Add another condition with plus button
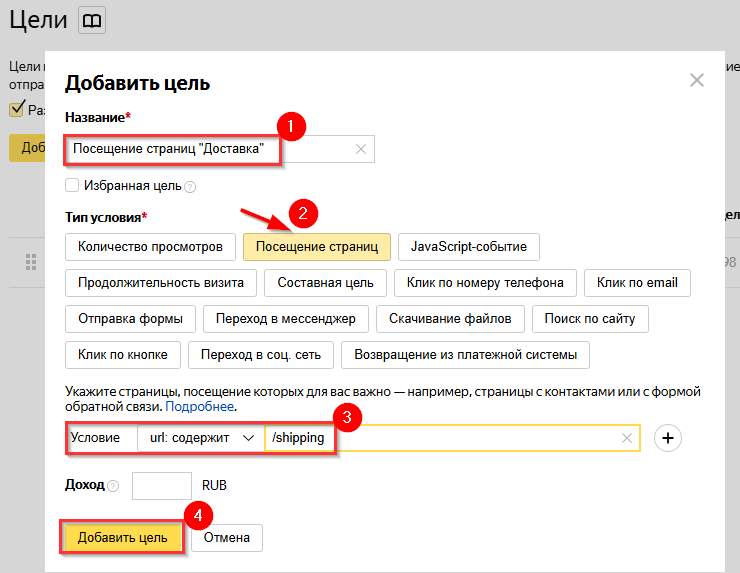This screenshot has width=740, height=573. pos(669,438)
